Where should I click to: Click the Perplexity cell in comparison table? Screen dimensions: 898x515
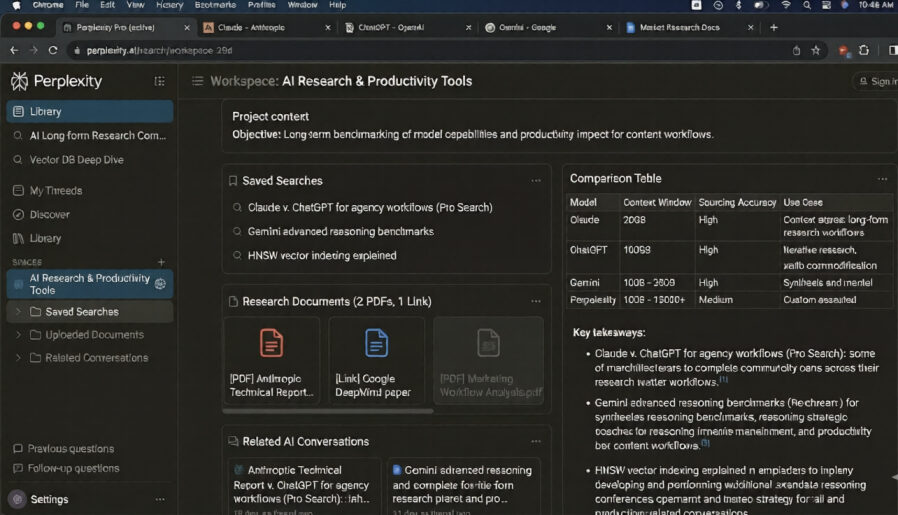(593, 300)
